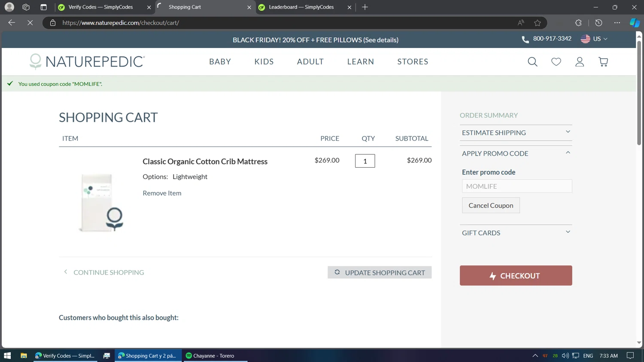Click the quantity input field

[365, 161]
